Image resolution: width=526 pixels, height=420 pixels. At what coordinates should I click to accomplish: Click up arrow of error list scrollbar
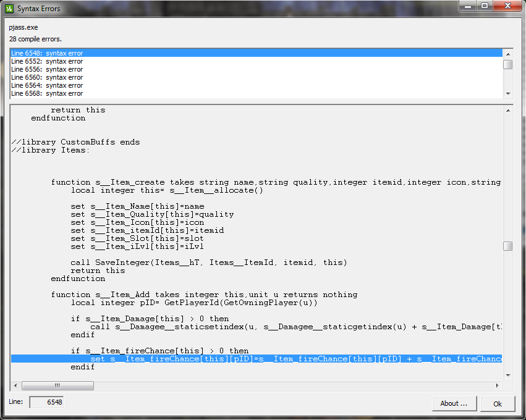(508, 54)
